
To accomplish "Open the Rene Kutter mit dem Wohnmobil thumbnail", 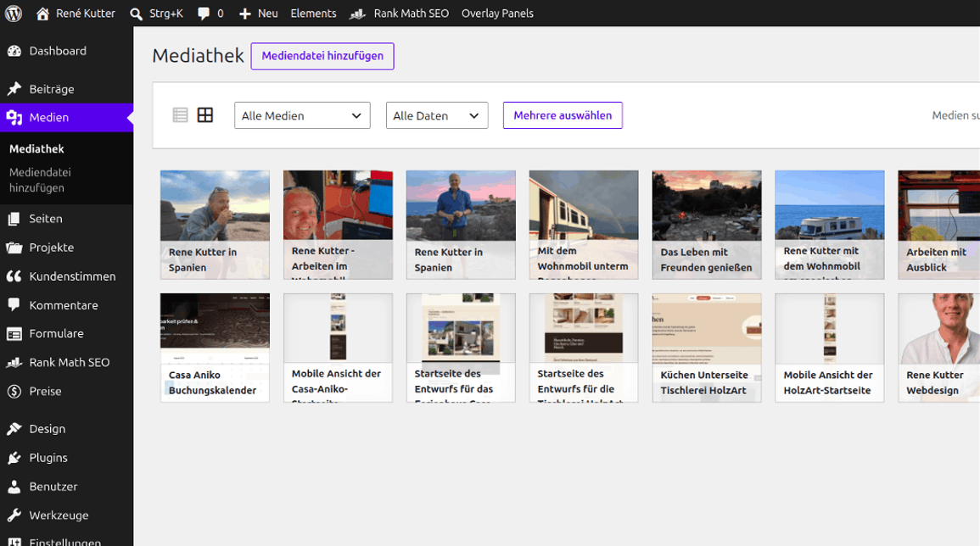I will 829,225.
